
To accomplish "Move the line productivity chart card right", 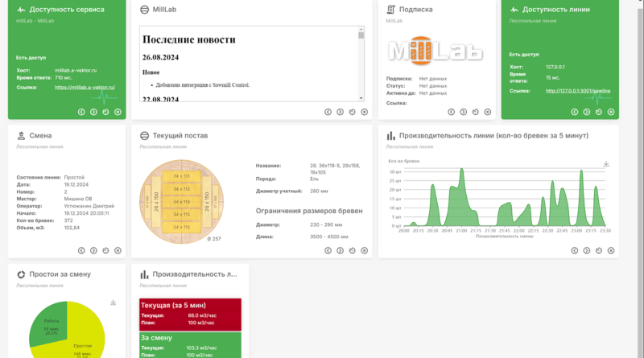I will (x=587, y=250).
